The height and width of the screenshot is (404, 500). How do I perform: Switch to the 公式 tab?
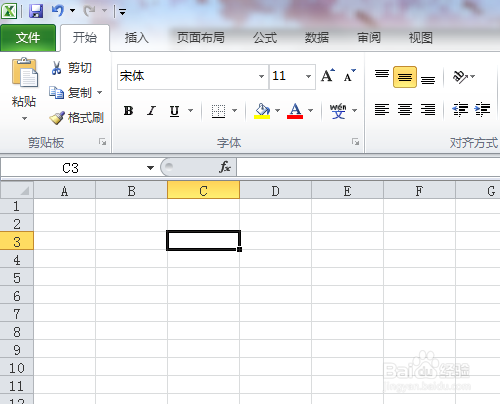[x=265, y=38]
